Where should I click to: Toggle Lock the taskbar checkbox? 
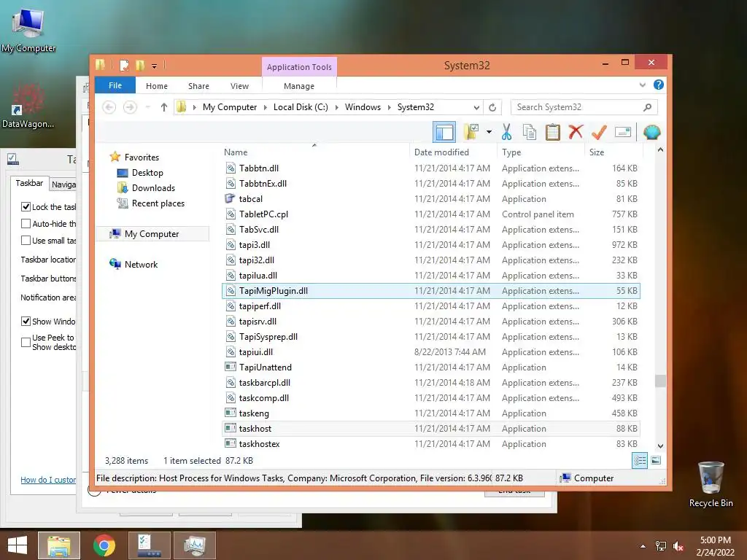coord(26,206)
